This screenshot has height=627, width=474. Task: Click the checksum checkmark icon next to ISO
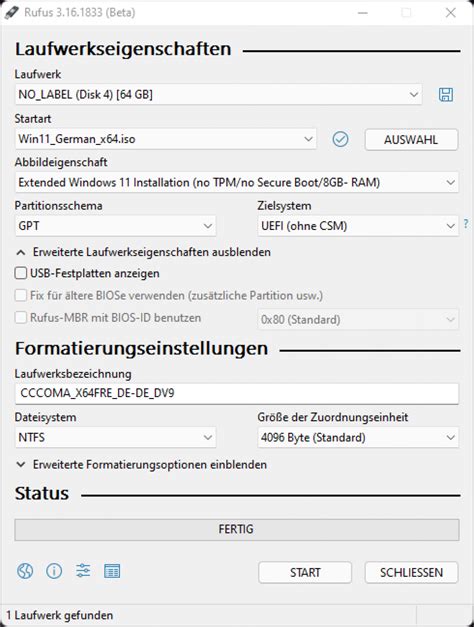pos(340,139)
